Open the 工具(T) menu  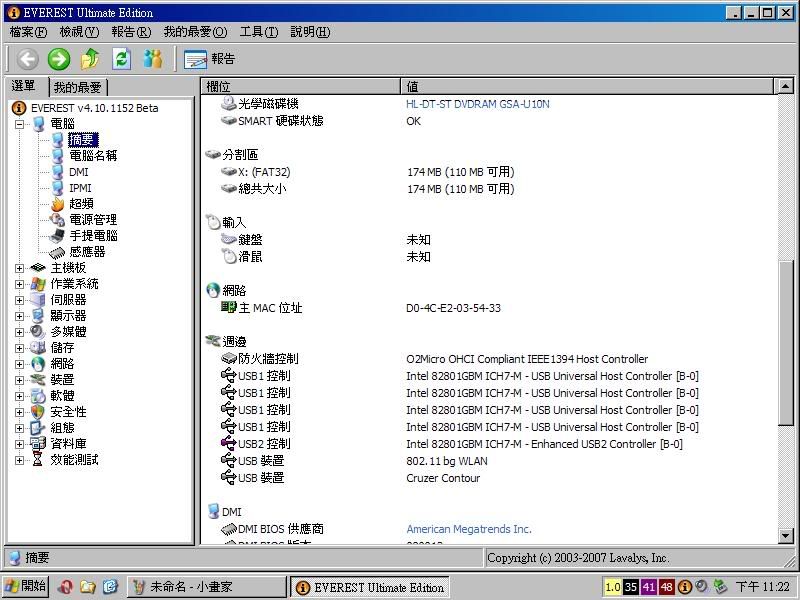pyautogui.click(x=259, y=32)
